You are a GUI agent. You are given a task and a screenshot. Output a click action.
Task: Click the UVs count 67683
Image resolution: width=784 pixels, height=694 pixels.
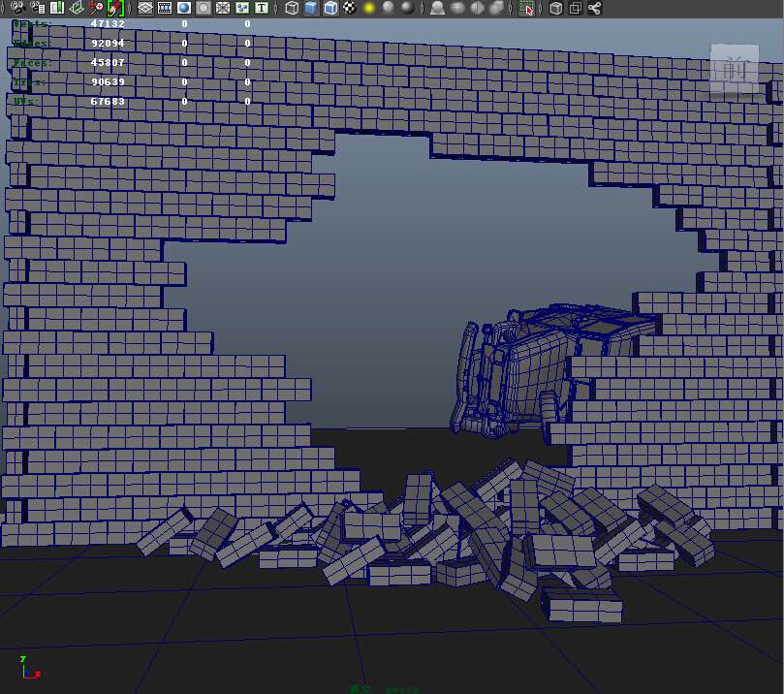pyautogui.click(x=108, y=101)
